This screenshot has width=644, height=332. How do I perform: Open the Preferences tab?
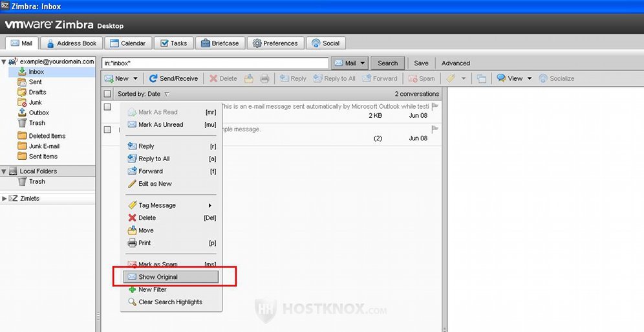point(275,43)
